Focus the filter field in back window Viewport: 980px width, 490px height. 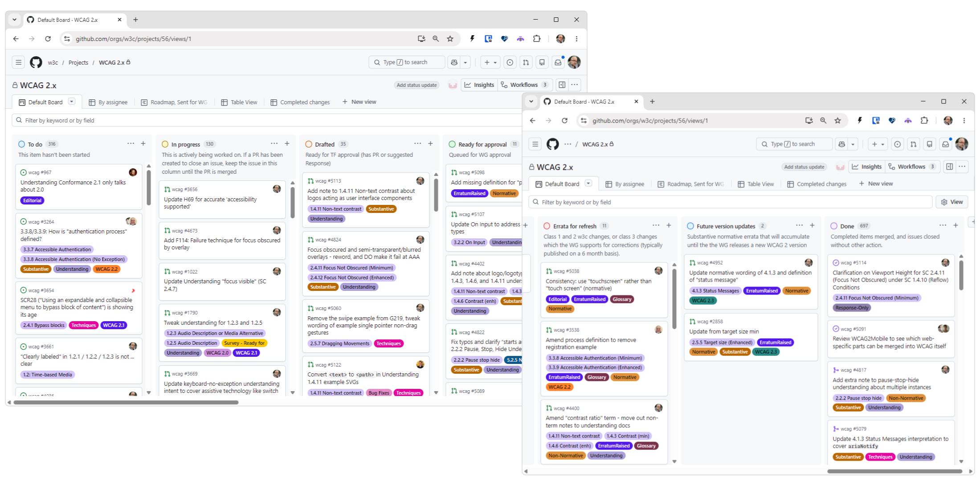[x=267, y=120]
